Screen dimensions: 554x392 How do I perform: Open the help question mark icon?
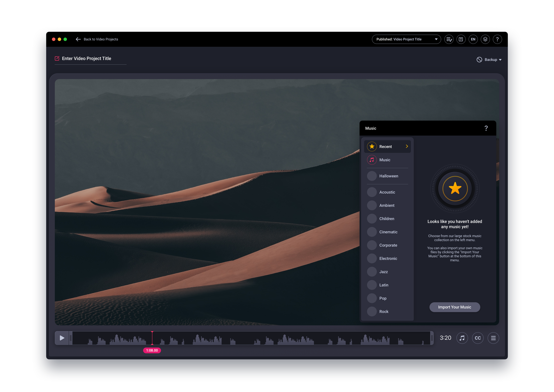[497, 39]
